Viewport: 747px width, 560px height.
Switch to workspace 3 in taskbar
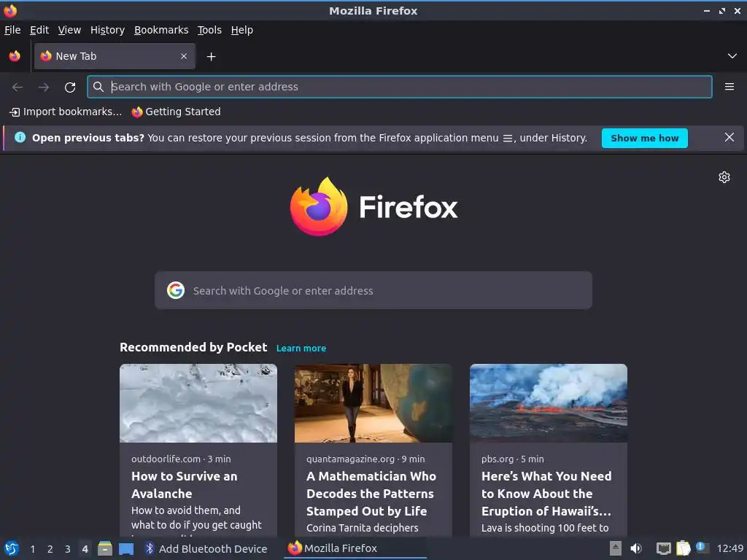68,549
